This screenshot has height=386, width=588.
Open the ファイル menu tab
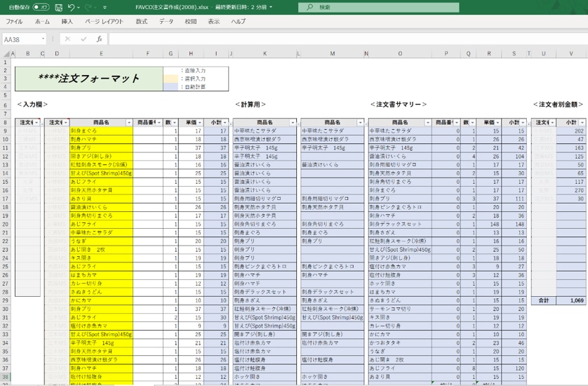[14, 21]
